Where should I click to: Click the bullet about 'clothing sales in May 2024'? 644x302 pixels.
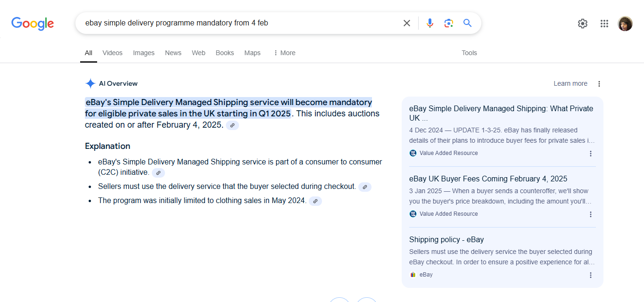pyautogui.click(x=202, y=201)
